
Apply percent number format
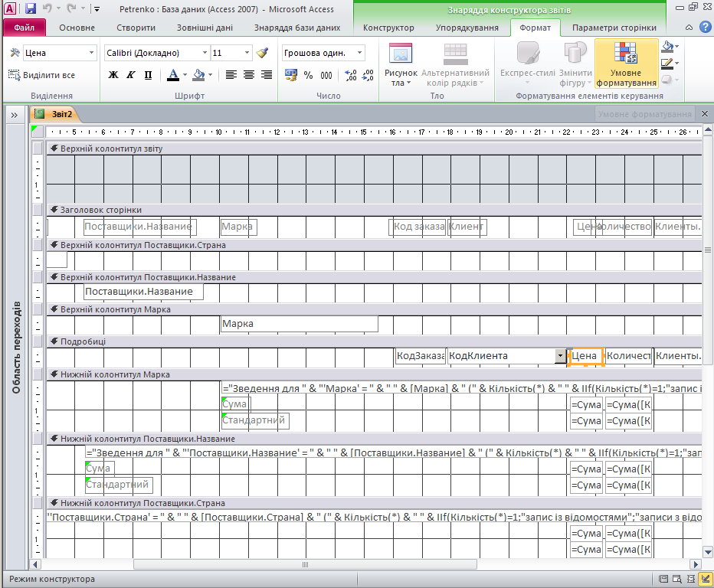309,75
